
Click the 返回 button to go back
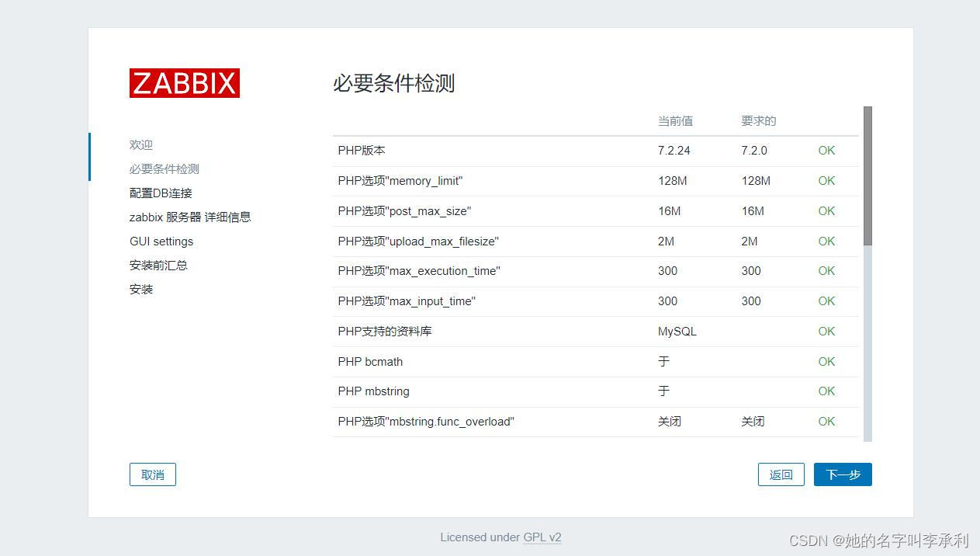click(781, 474)
